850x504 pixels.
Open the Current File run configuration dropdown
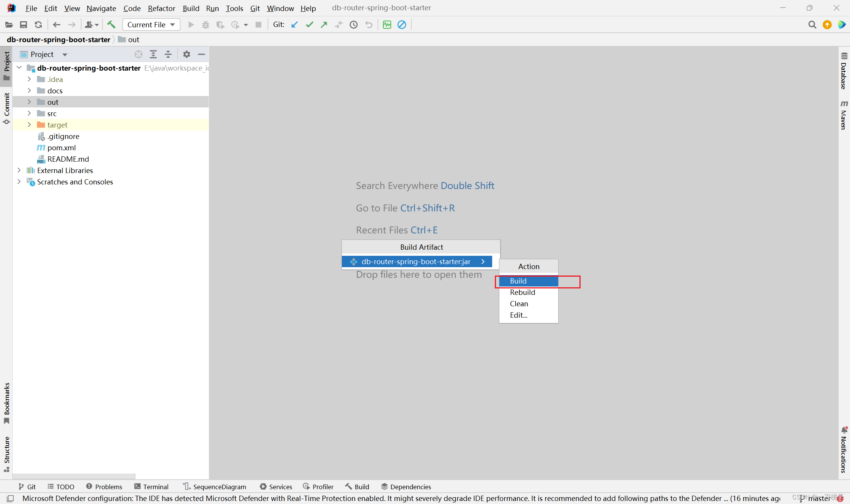tap(151, 24)
